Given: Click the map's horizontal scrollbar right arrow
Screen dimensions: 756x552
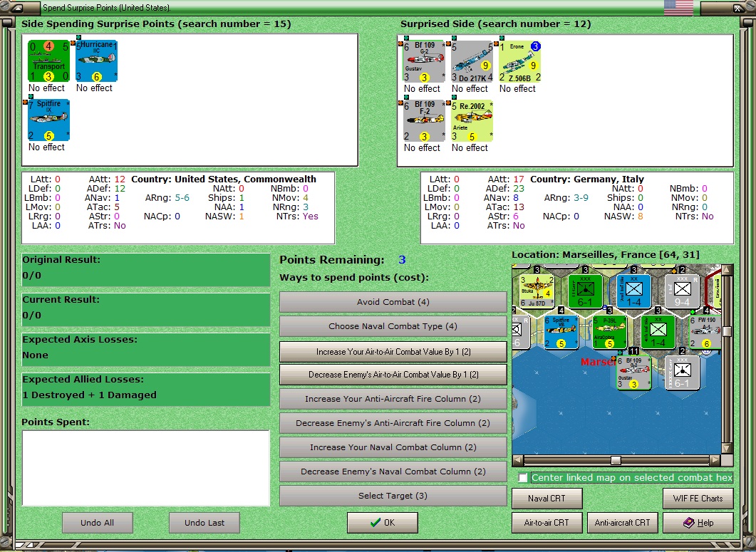Looking at the screenshot, I should coord(716,460).
